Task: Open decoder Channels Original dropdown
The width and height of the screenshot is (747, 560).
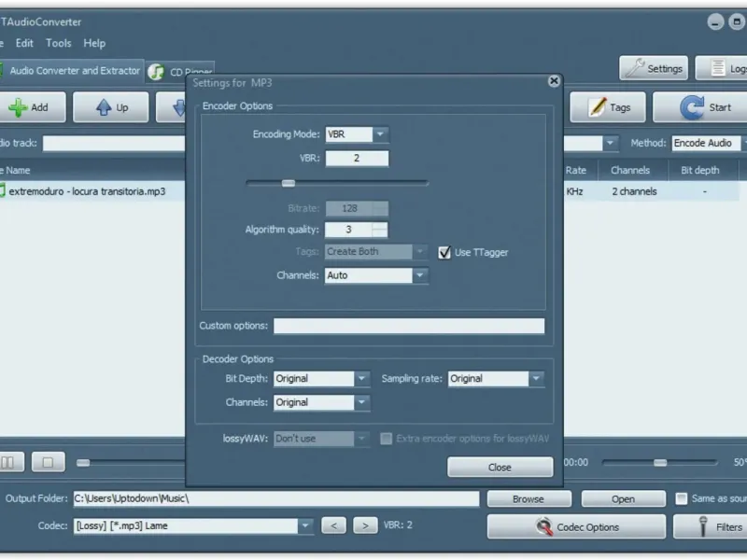Action: tap(361, 402)
